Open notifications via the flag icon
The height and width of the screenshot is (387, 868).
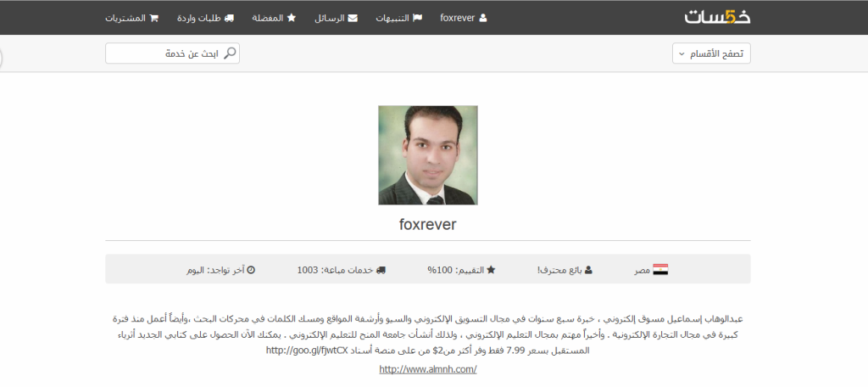pos(417,18)
